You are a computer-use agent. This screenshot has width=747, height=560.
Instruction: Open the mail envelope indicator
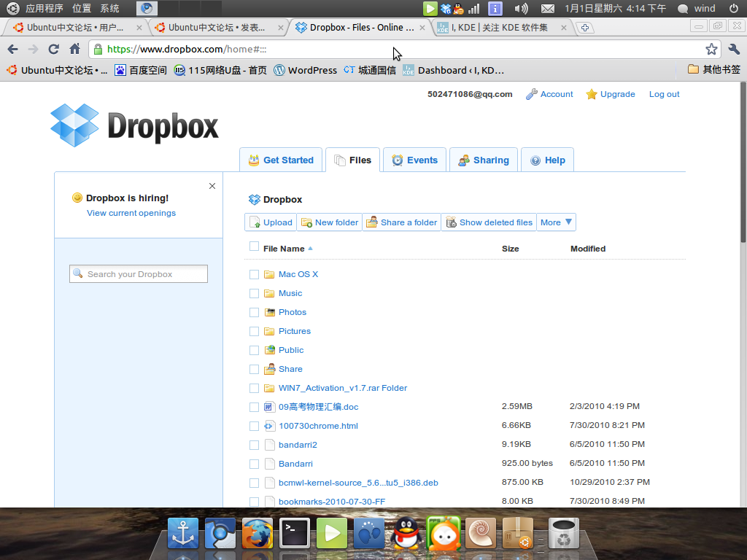(x=547, y=9)
